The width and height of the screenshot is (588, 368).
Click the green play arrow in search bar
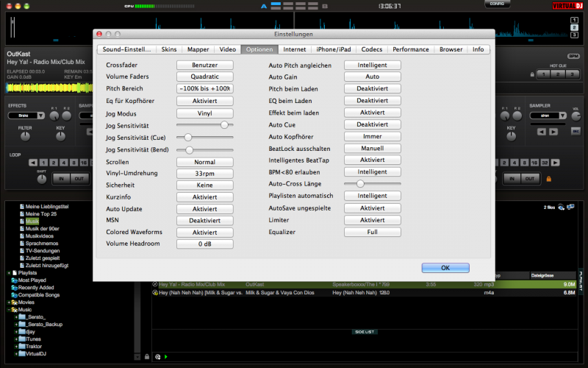166,357
